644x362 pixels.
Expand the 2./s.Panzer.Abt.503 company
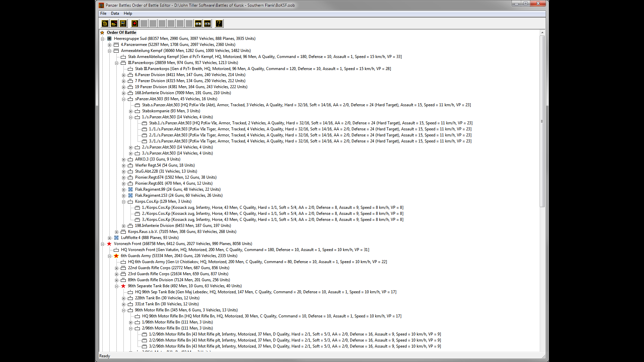(131, 147)
